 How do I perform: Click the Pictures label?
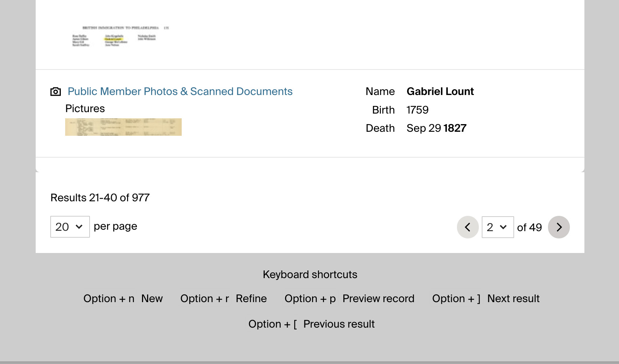[85, 108]
